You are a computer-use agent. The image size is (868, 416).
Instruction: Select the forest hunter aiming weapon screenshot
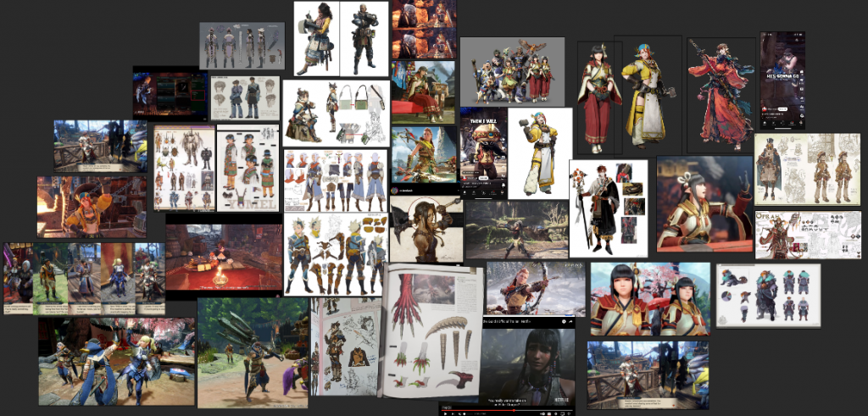tap(517, 230)
